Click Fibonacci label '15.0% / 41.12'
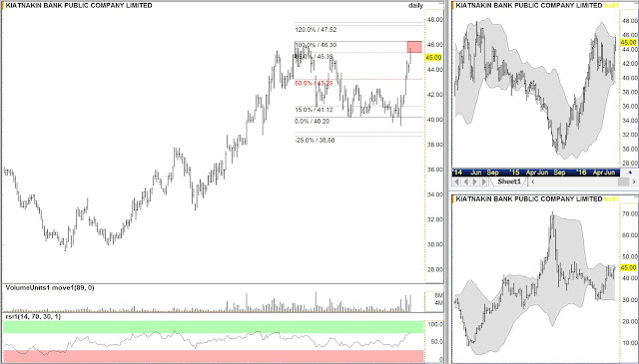This screenshot has width=639, height=364. [x=314, y=110]
